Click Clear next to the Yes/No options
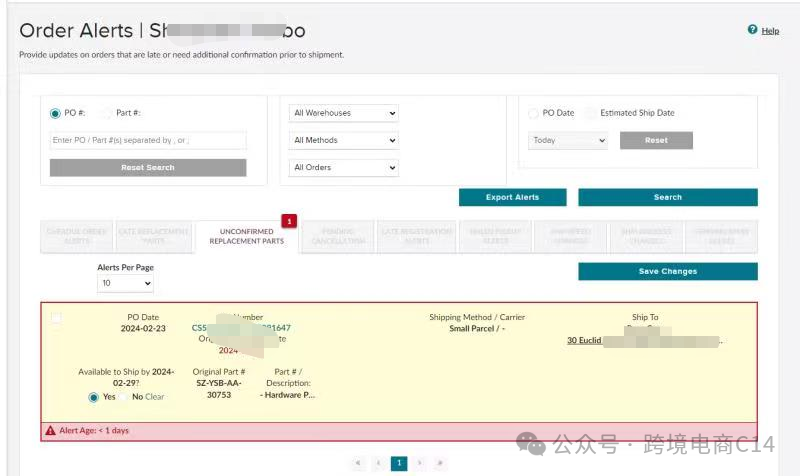 [155, 397]
